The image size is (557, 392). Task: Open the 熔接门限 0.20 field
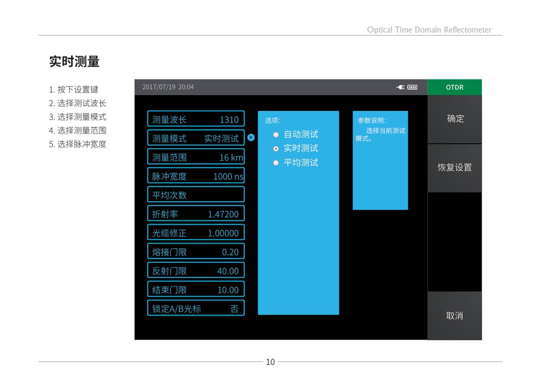[196, 251]
